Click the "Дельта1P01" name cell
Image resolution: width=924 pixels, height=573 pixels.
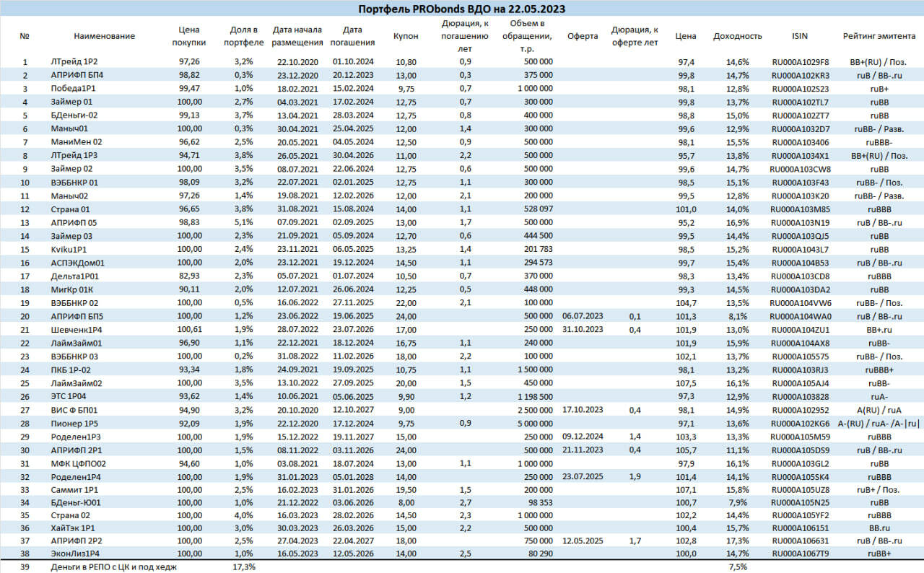tap(74, 276)
